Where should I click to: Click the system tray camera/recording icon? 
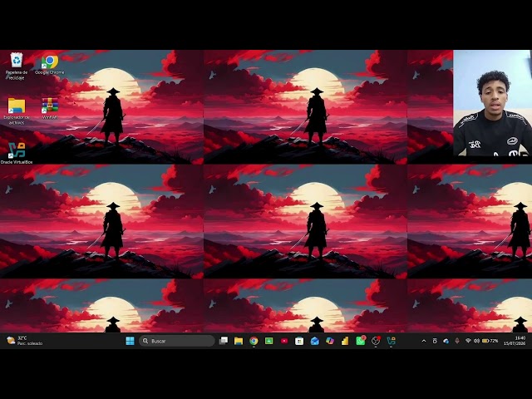pyautogui.click(x=435, y=341)
